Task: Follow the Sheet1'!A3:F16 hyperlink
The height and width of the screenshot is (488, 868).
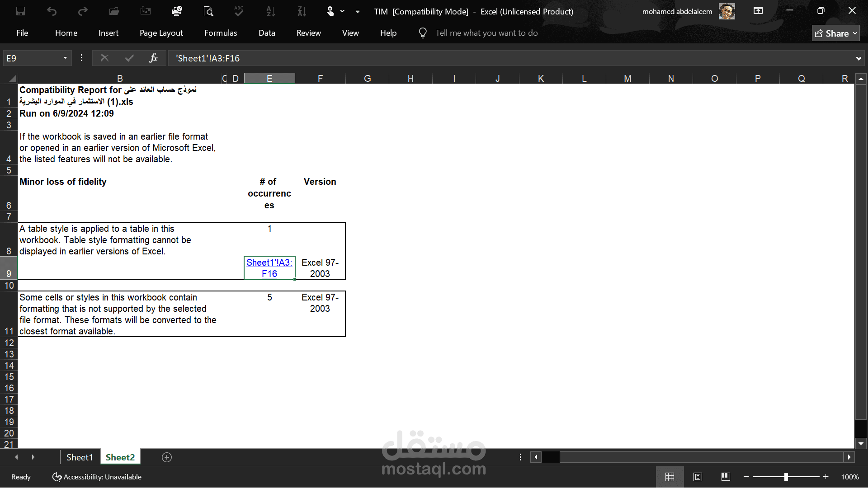Action: click(269, 268)
